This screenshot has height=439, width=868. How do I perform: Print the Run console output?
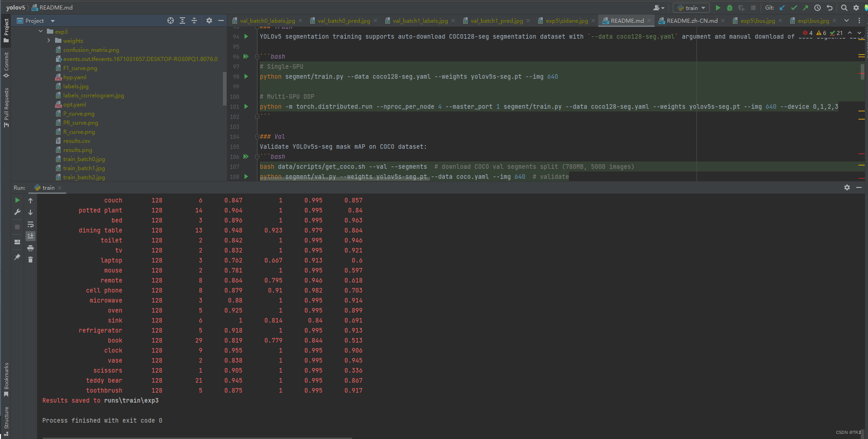pos(30,248)
